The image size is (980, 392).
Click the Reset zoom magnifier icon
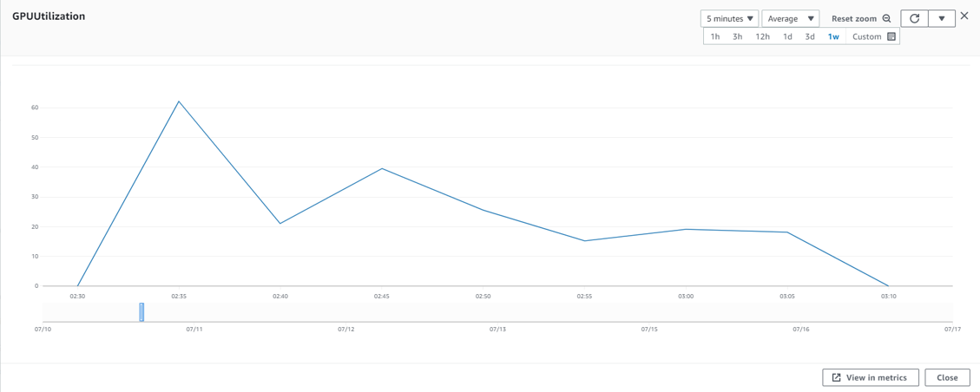coord(886,19)
